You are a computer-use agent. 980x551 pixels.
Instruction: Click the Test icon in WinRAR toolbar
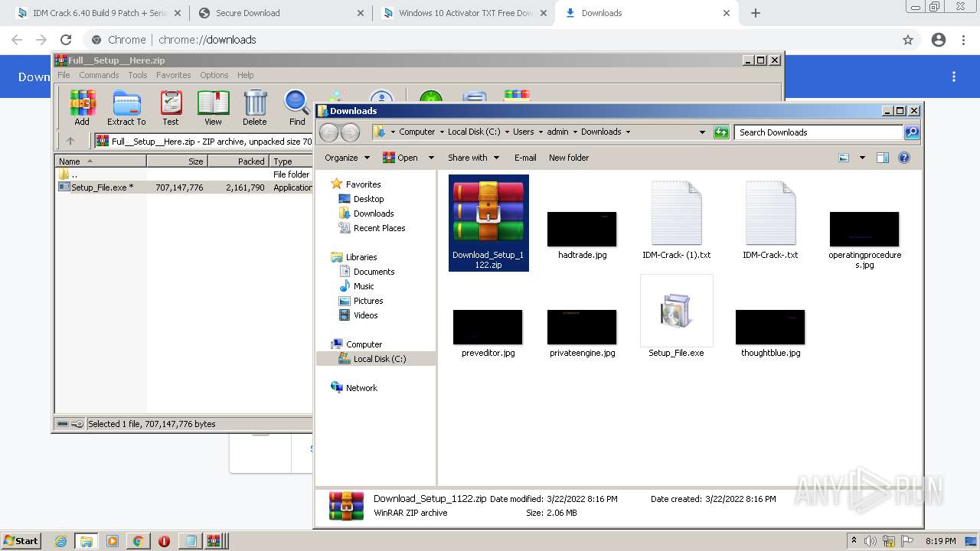coord(171,107)
